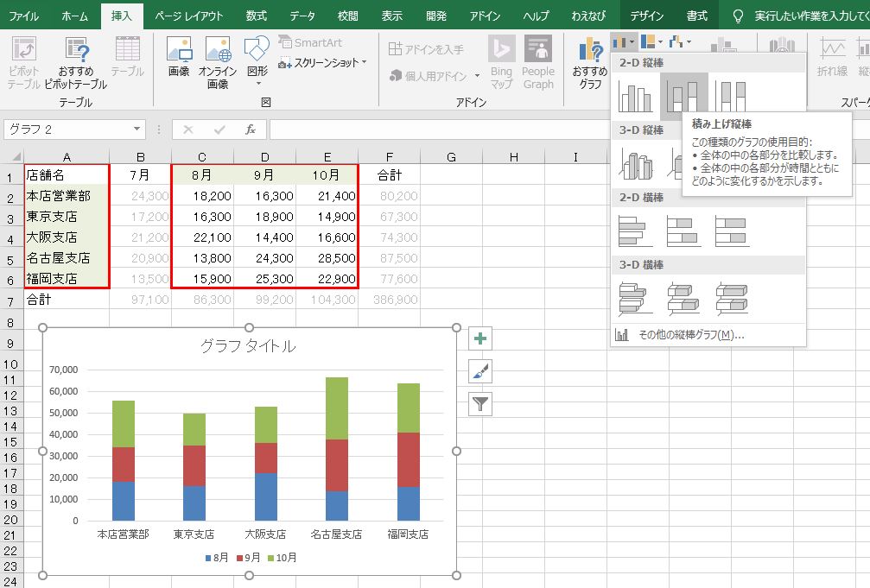Select the 2-D 100% stacked bar chart
This screenshot has height=588, width=870.
731,231
